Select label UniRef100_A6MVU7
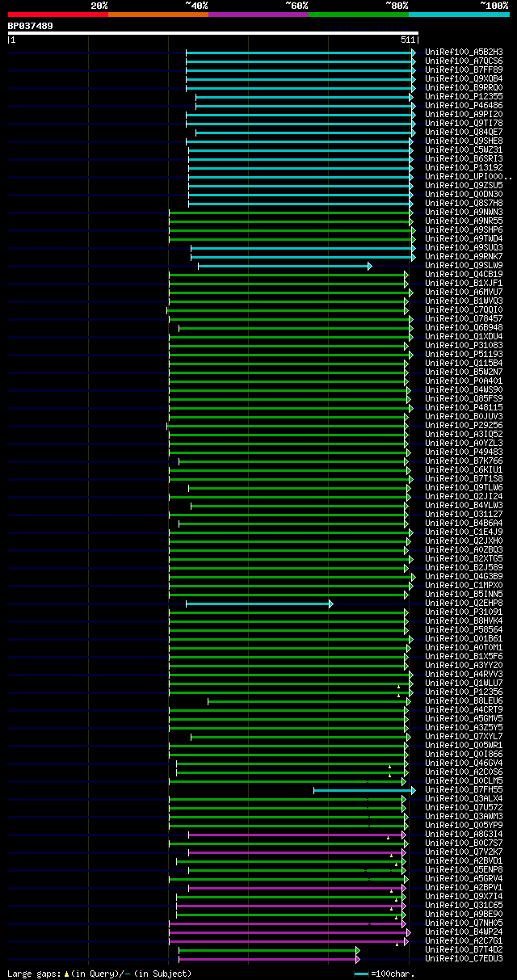517x980 pixels. pos(464,292)
